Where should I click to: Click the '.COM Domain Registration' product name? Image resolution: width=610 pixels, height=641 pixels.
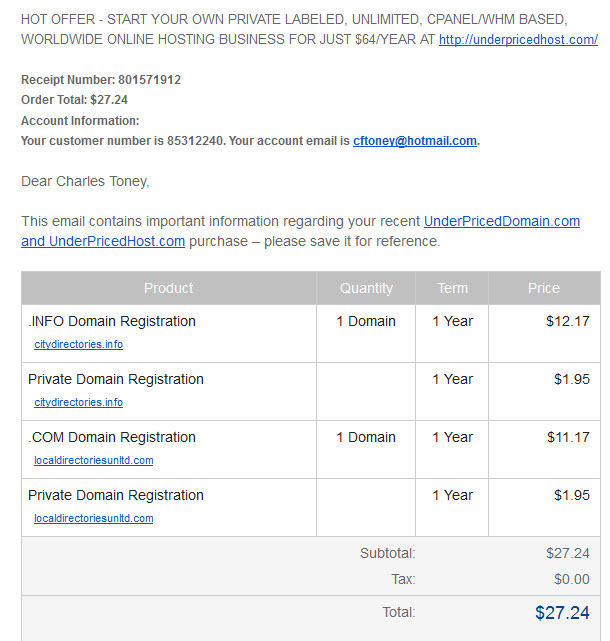112,437
